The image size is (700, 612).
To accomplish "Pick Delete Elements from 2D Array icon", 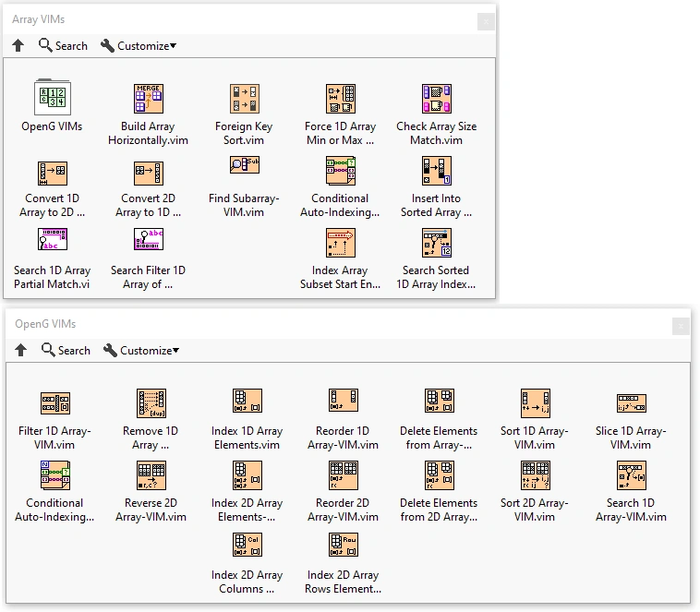I will 440,475.
